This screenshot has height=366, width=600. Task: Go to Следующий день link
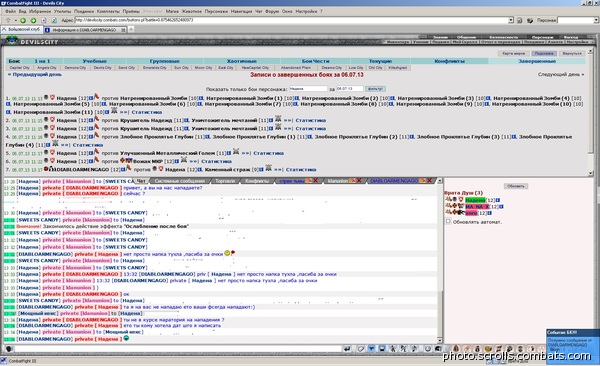561,75
